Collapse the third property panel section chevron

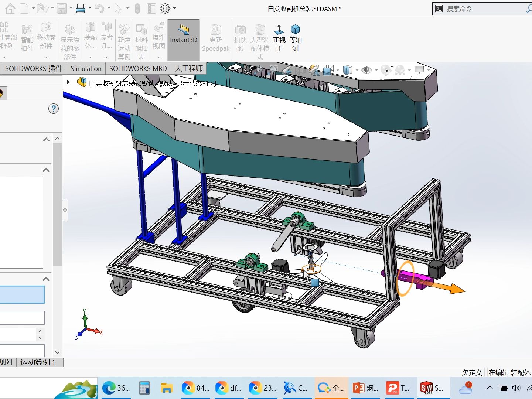pos(46,279)
